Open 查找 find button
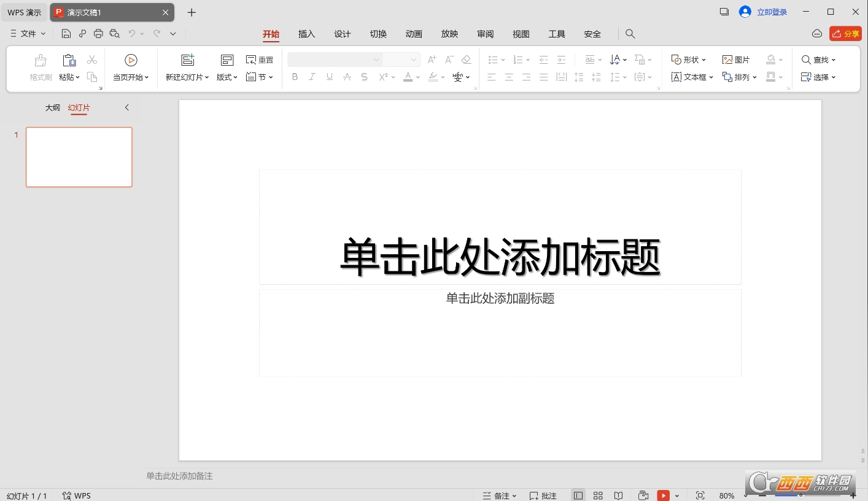Viewport: 868px width, 501px height. coord(819,60)
